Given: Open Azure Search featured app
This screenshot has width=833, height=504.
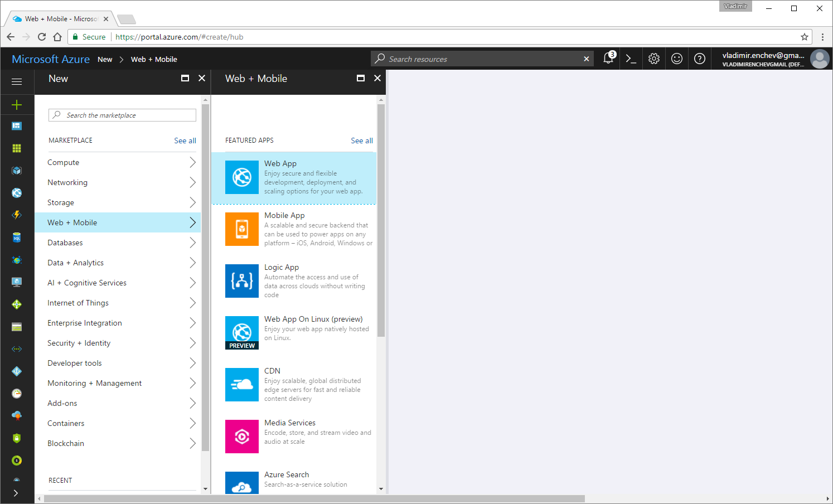Looking at the screenshot, I should (294, 482).
